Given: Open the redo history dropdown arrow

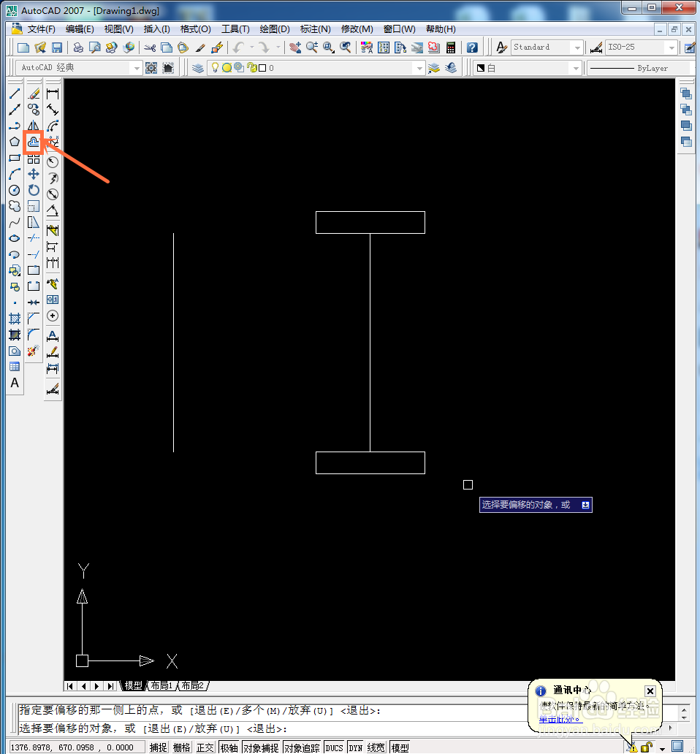Looking at the screenshot, I should pyautogui.click(x=278, y=47).
